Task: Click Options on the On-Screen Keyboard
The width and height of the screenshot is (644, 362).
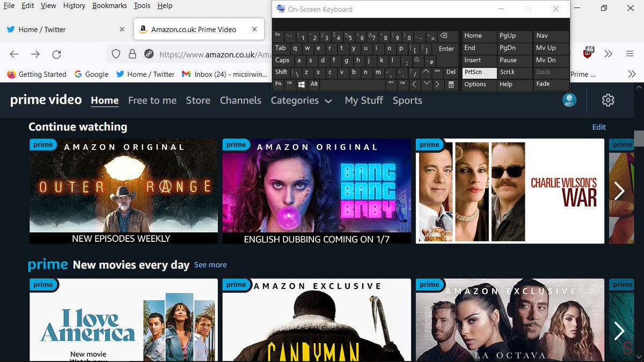Action: click(479, 84)
